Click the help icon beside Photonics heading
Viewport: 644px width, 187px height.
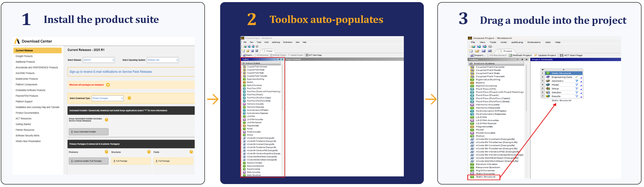point(106,152)
